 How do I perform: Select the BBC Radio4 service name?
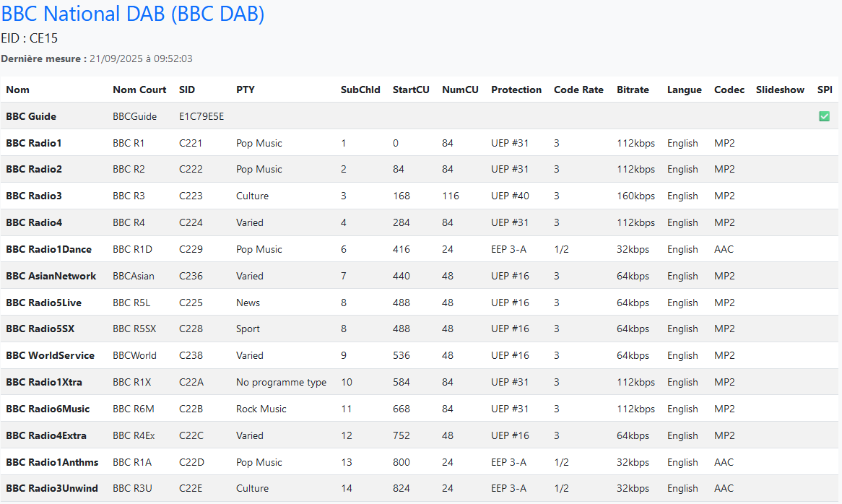click(34, 222)
